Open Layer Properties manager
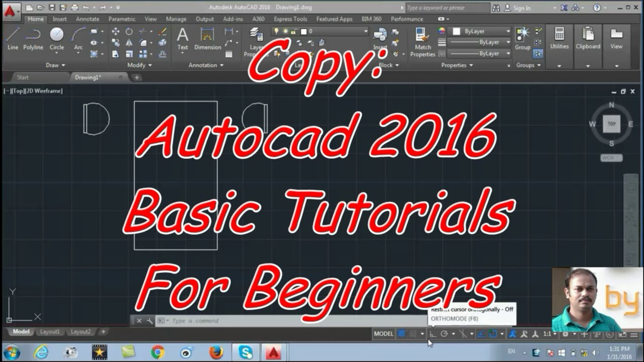Image resolution: width=644 pixels, height=362 pixels. pos(256,41)
